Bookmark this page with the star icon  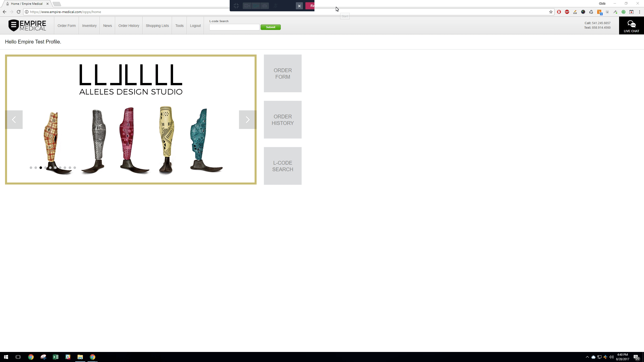click(551, 12)
